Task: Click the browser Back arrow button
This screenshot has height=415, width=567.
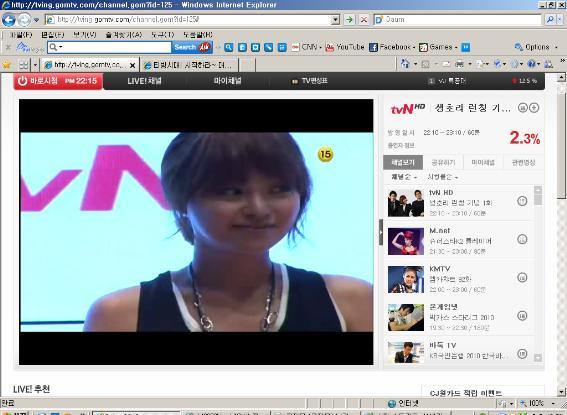Action: coord(9,20)
